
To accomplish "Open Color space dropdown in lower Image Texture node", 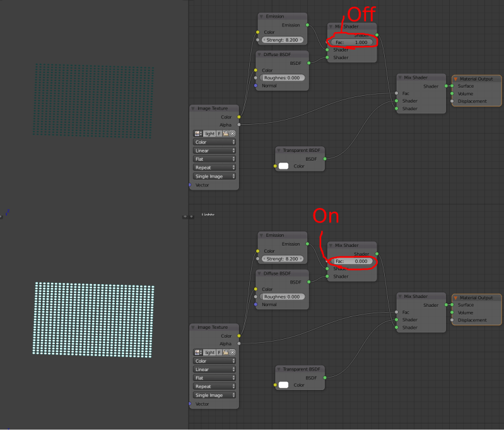I will point(214,361).
